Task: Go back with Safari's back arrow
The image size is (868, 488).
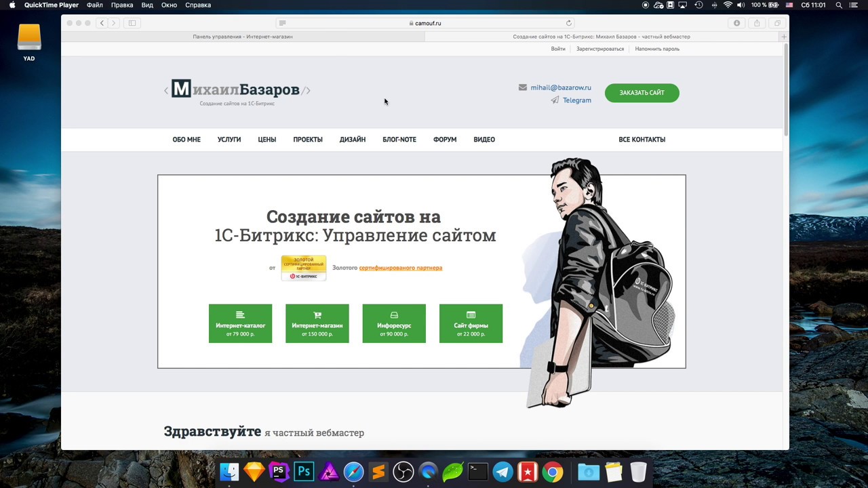Action: click(x=102, y=23)
